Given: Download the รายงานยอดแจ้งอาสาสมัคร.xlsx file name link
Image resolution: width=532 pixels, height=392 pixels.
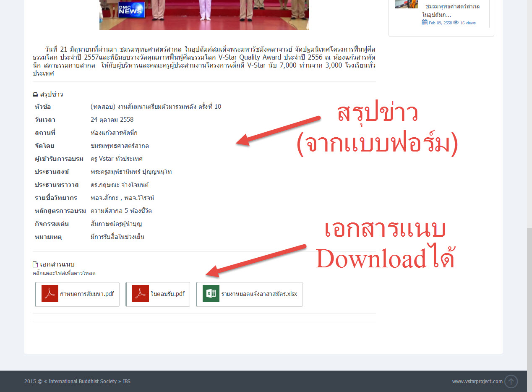Looking at the screenshot, I should [x=259, y=294].
